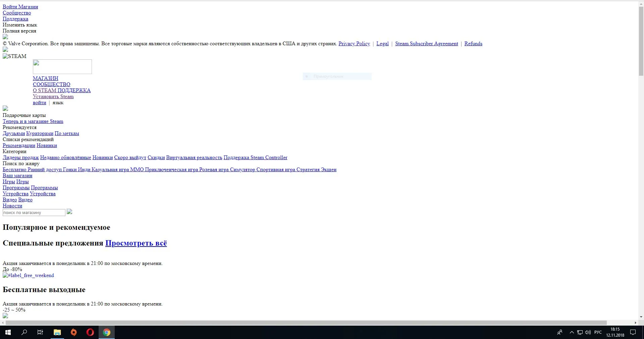Open О STEAM menu item
644x339 pixels.
[44, 90]
